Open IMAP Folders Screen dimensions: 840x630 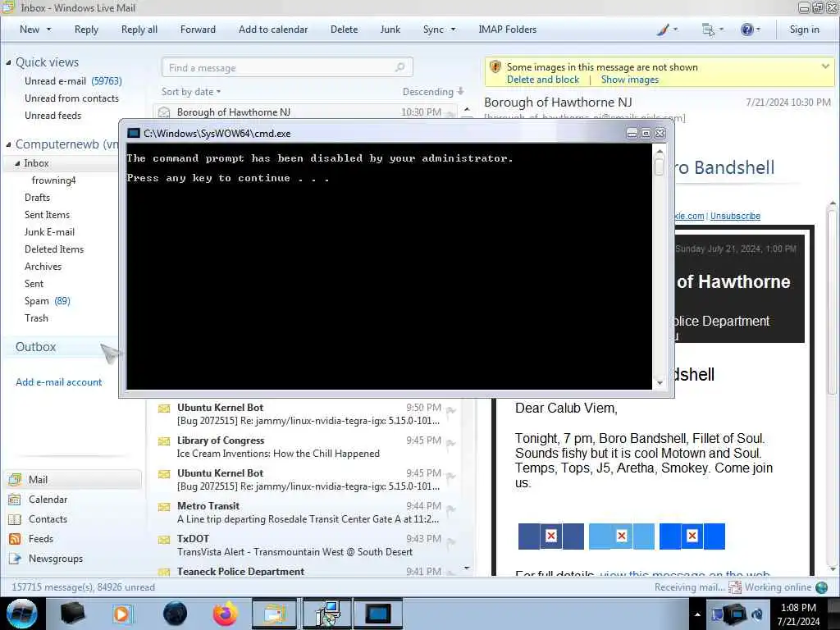507,30
